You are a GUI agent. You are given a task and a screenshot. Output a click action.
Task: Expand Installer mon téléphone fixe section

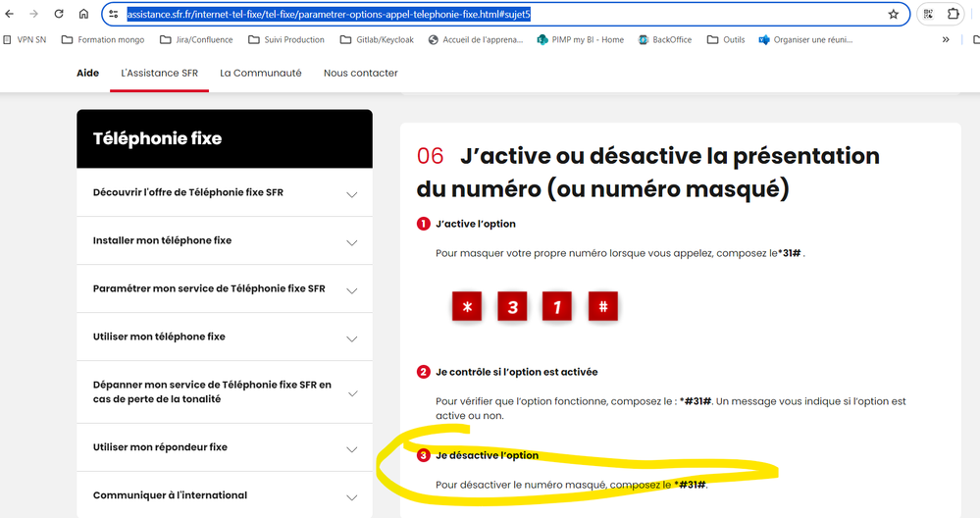[x=225, y=241]
